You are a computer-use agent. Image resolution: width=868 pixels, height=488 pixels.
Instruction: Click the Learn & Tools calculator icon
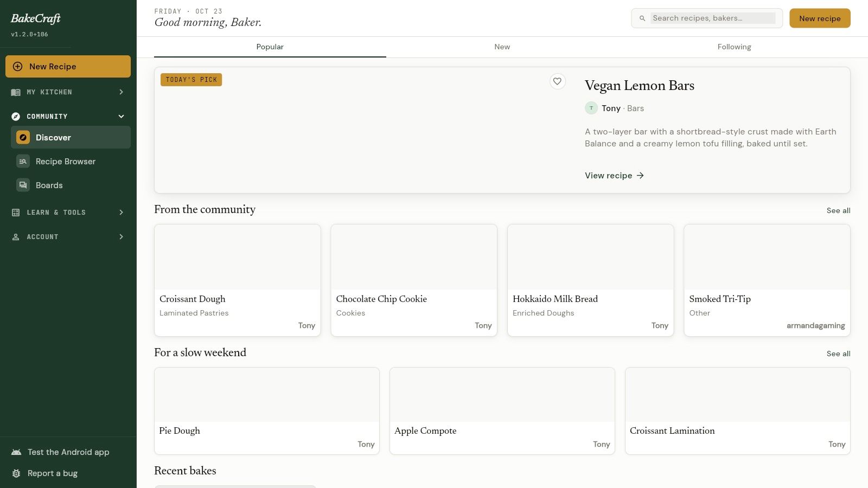[16, 213]
